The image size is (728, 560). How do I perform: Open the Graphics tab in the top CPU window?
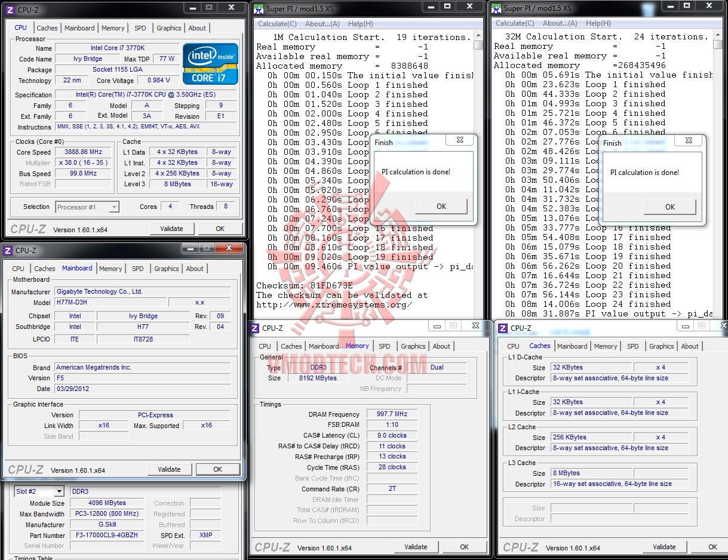click(169, 28)
